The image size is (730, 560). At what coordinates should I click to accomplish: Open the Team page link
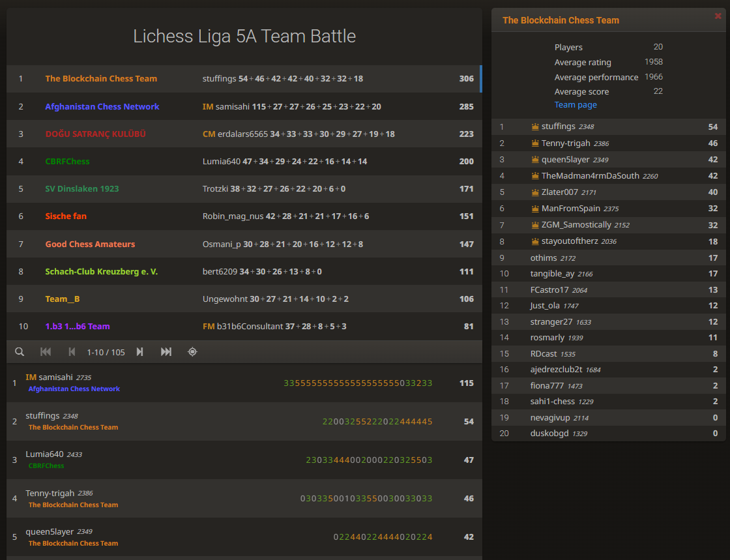click(576, 105)
